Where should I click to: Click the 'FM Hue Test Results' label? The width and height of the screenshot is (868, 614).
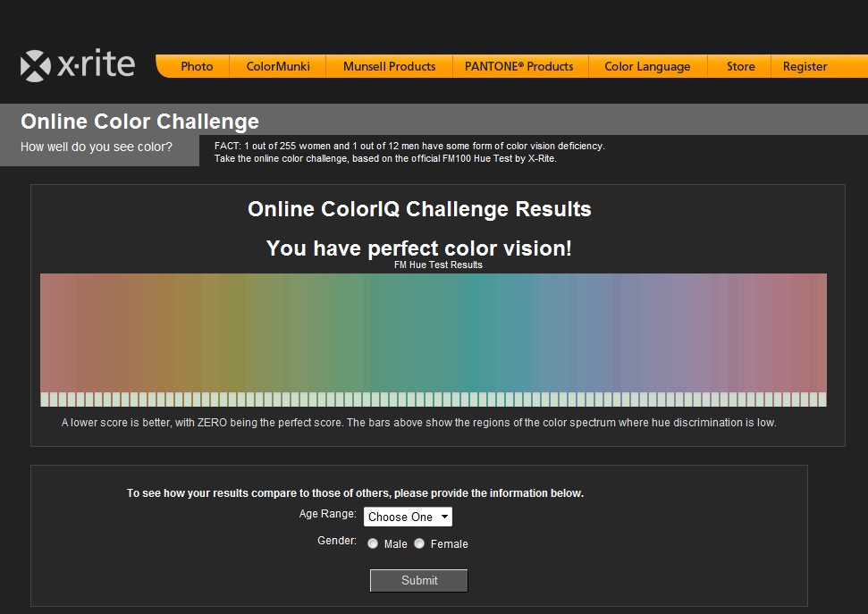point(438,265)
